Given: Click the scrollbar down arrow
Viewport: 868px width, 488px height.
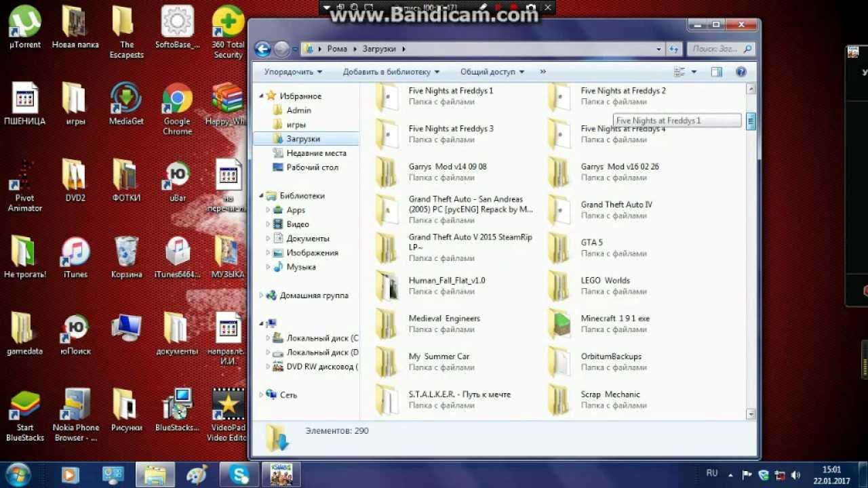Looking at the screenshot, I should point(751,413).
